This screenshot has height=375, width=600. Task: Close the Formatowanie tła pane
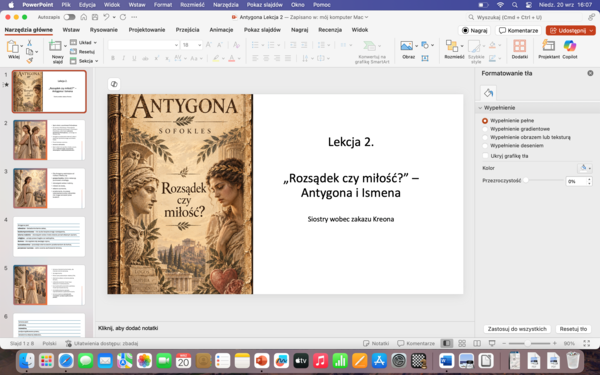[590, 73]
